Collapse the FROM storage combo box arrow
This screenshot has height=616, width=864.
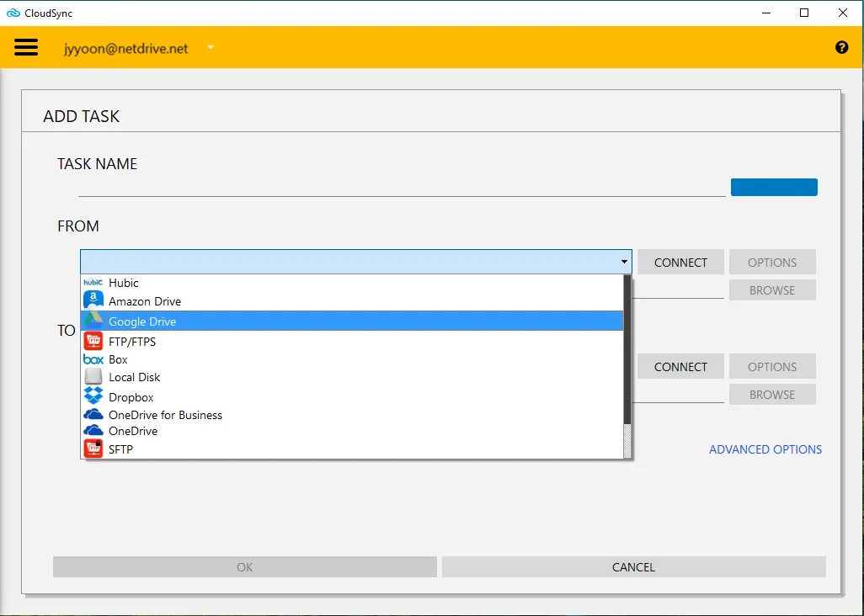click(x=624, y=262)
